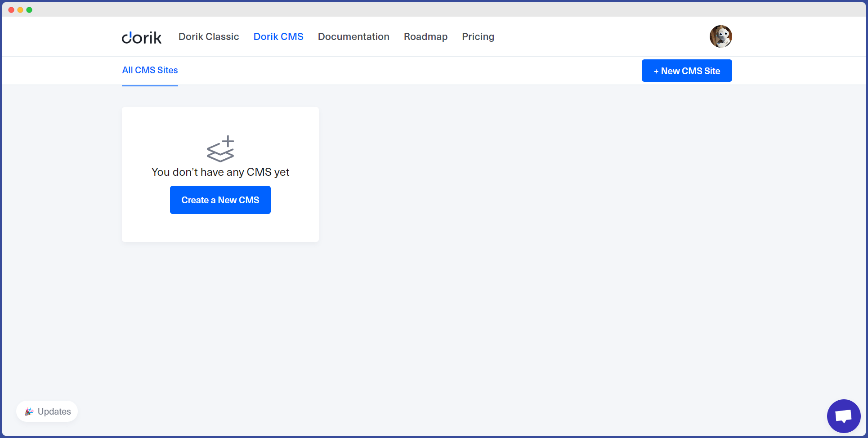
Task: Visit the Roadmap page
Action: pyautogui.click(x=425, y=37)
